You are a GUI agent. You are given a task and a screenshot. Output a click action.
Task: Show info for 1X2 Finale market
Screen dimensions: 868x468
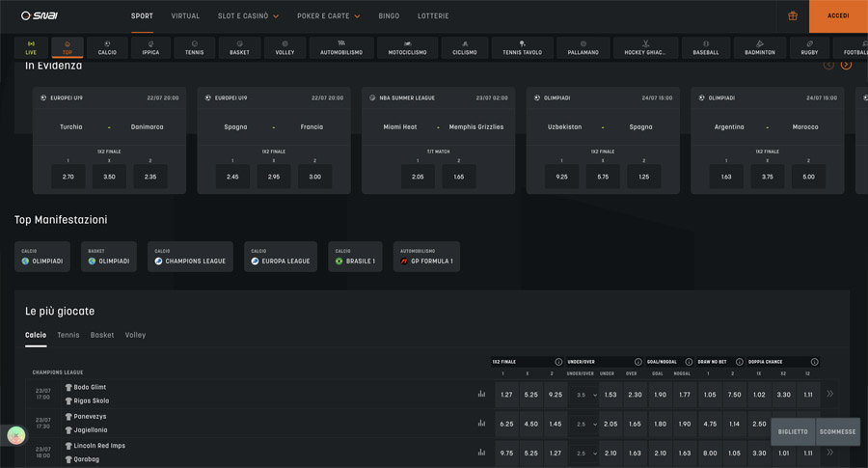[x=558, y=362]
